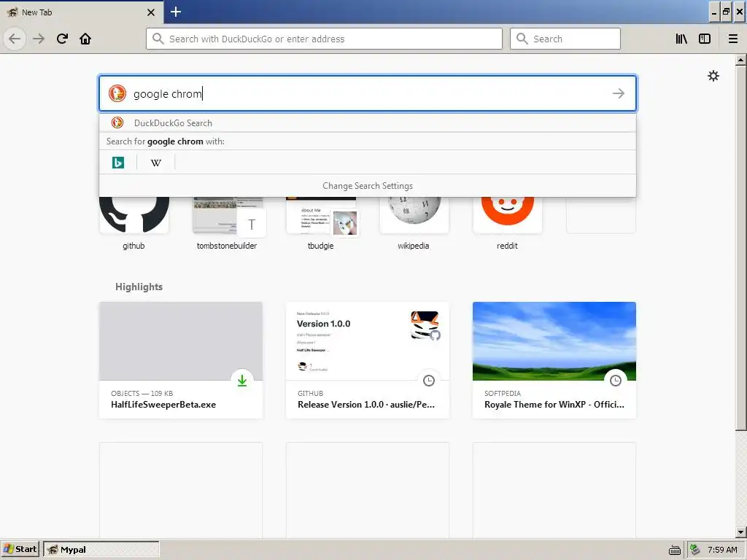Open the reddit top site tile
This screenshot has height=560, width=747.
[x=508, y=223]
